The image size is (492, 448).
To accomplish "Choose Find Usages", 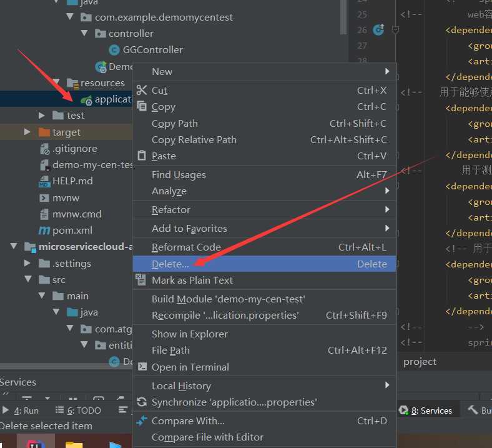I will coord(265,174).
